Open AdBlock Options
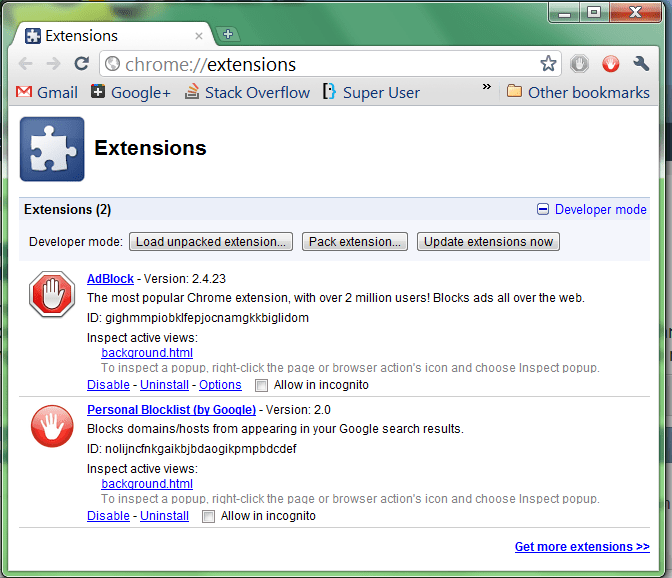Screen dimensions: 672x578 pos(220,385)
